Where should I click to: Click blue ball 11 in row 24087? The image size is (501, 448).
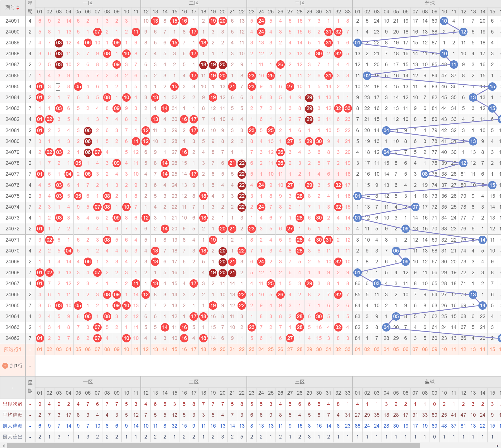454,65
